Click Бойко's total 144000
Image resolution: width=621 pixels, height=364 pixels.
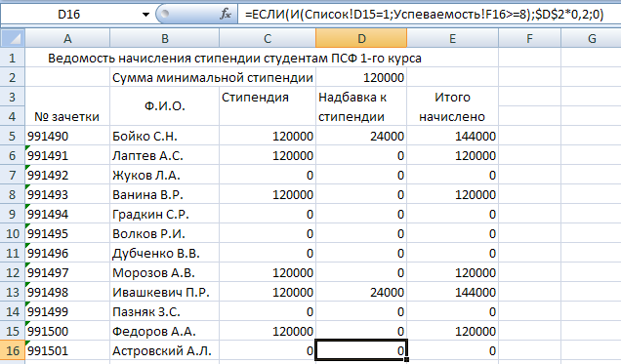(452, 136)
